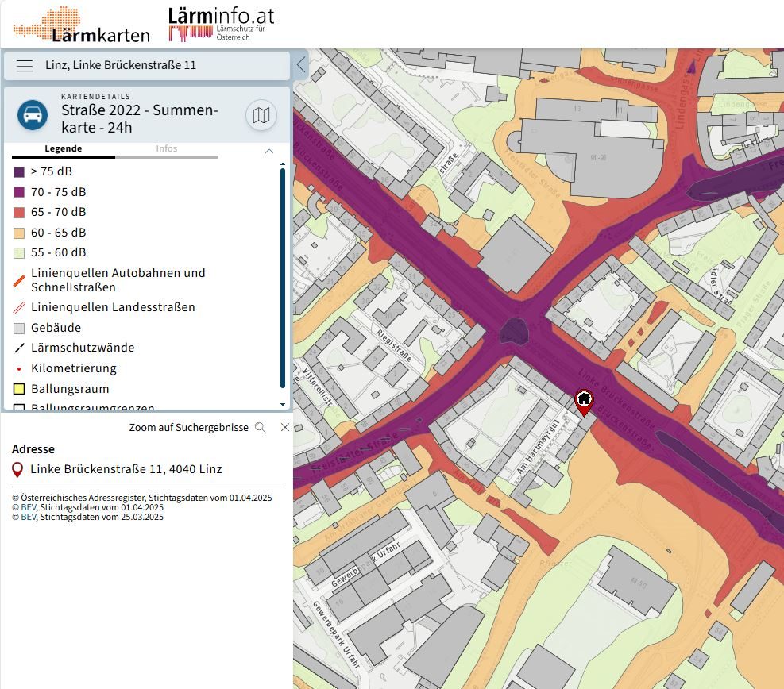Click the magnifier icon for search results

point(260,428)
